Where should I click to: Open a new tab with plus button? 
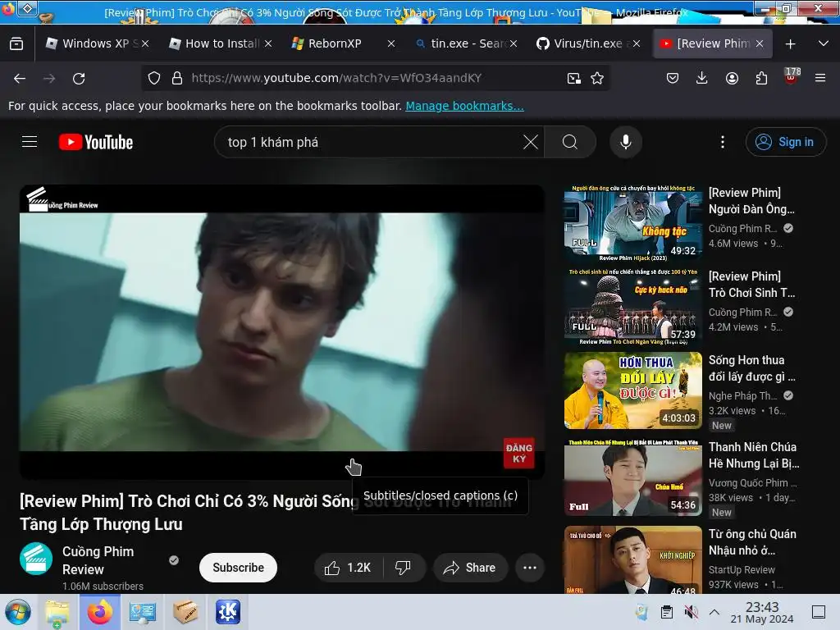point(790,44)
